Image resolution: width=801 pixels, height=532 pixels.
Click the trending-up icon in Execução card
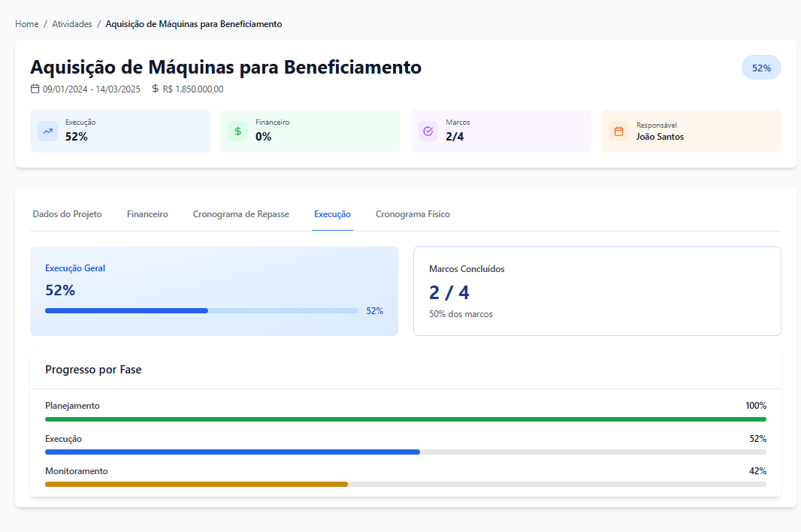click(x=48, y=131)
